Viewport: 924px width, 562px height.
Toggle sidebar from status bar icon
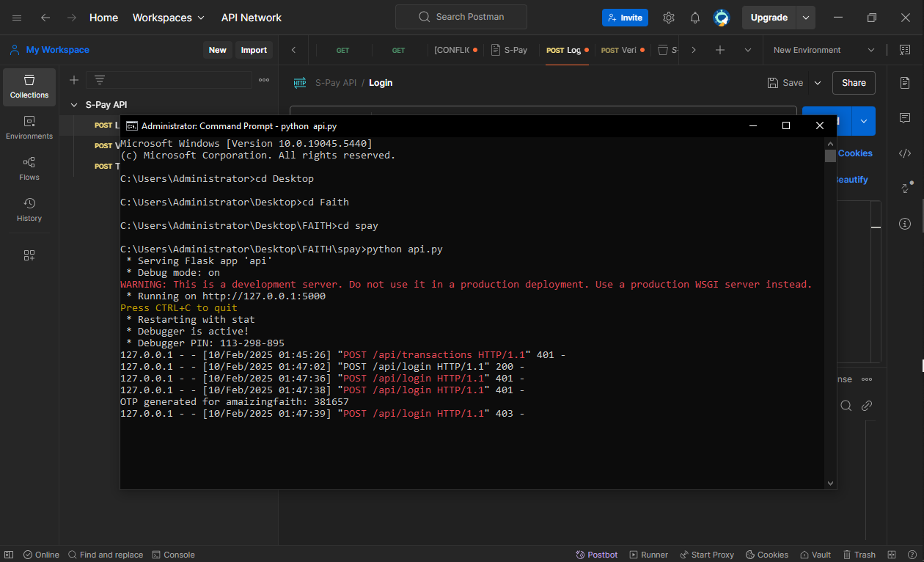[x=10, y=555]
